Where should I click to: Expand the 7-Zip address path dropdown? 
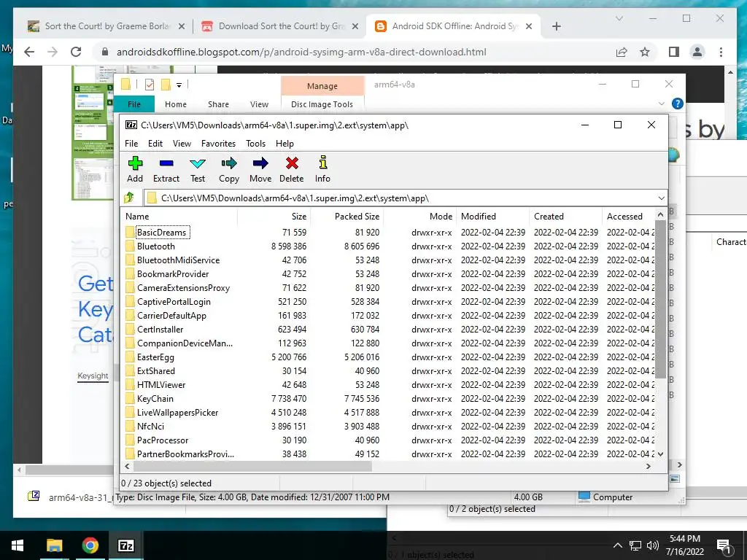(661, 198)
